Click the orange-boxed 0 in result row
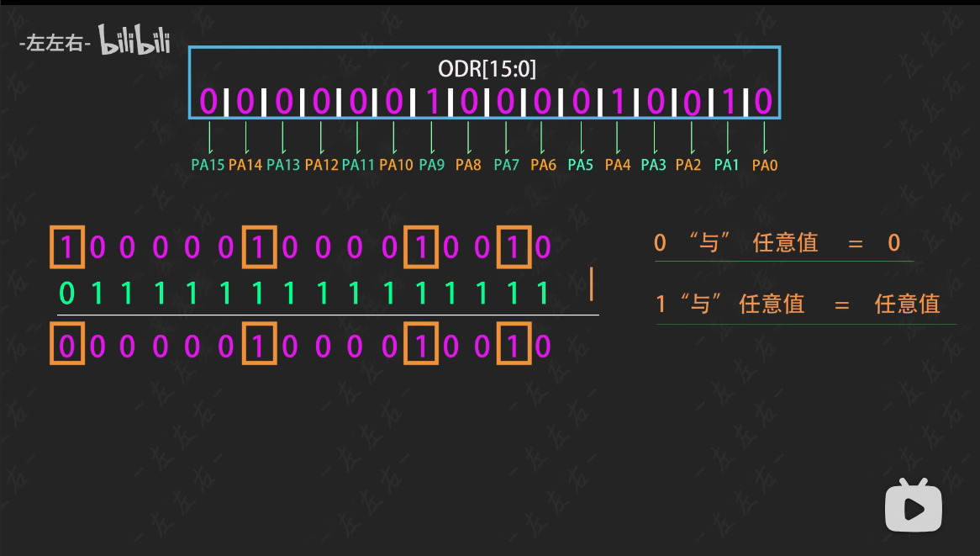Screen dimensions: 980x556 (x=67, y=346)
